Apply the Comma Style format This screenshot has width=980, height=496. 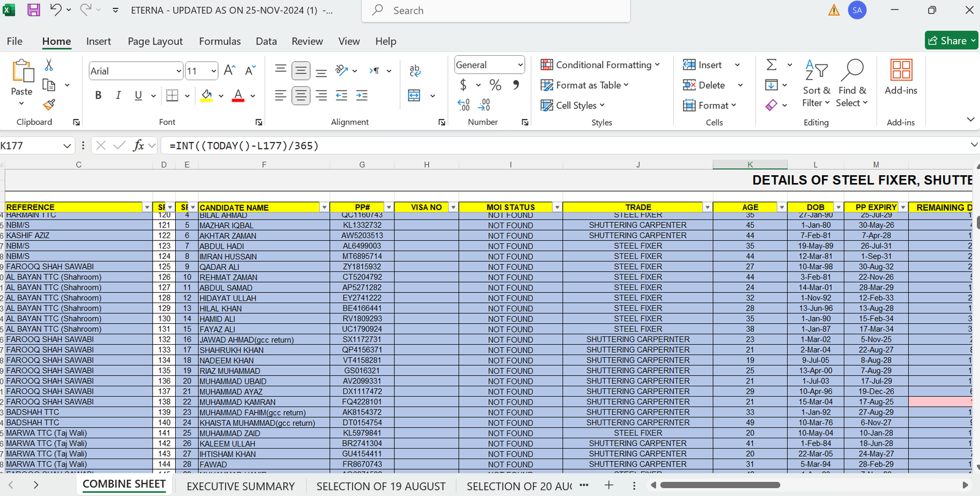[516, 85]
